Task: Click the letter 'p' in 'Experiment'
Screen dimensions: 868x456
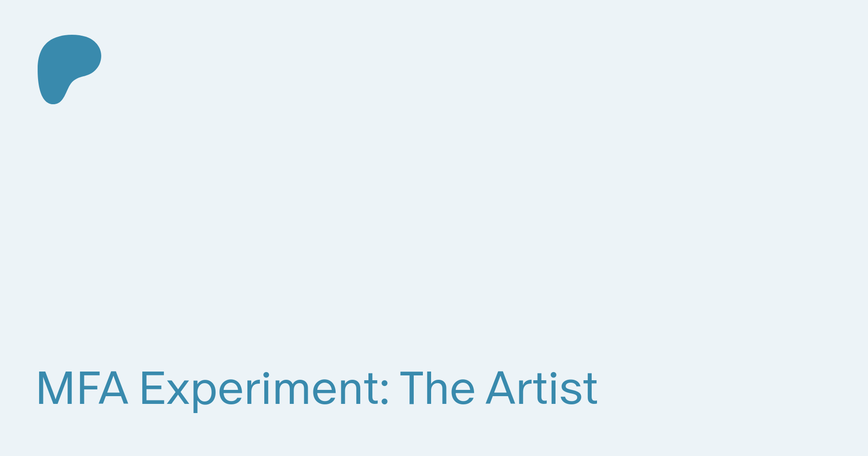Action: [x=205, y=396]
